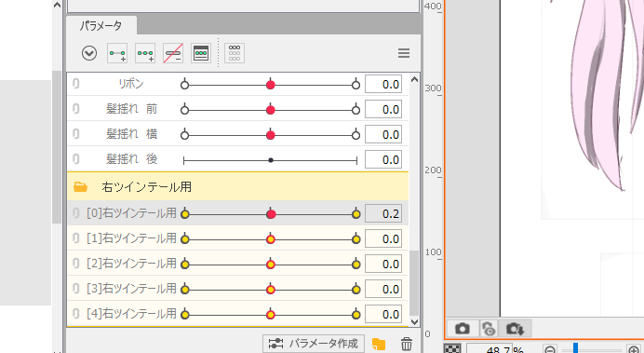This screenshot has height=353, width=644.
Task: Click the [2]右ツインテール用 value field
Action: coord(383,264)
